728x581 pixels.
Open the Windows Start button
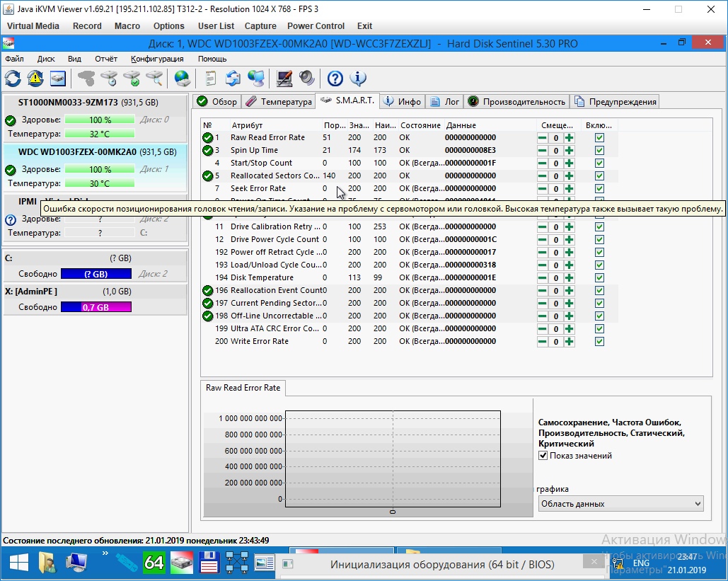point(19,563)
